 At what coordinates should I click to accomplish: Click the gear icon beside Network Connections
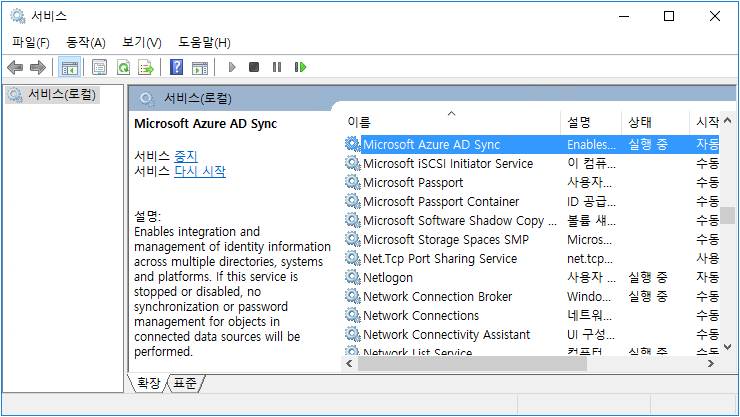coord(353,315)
